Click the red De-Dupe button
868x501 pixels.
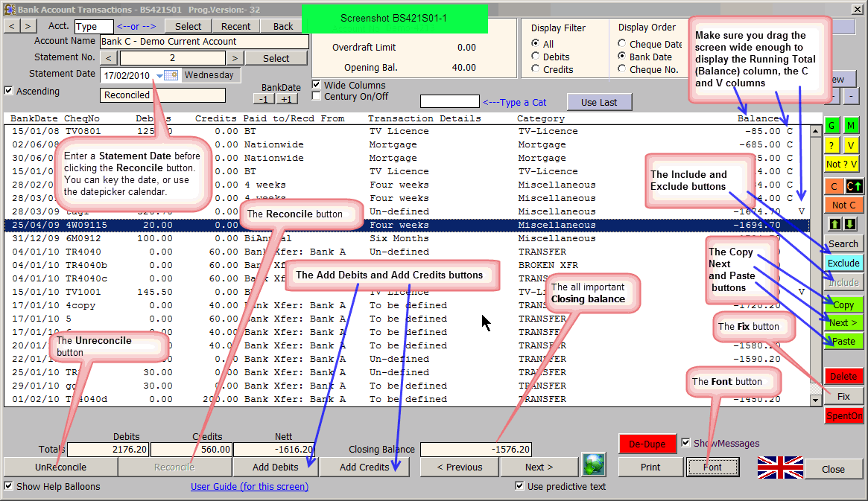pyautogui.click(x=647, y=444)
